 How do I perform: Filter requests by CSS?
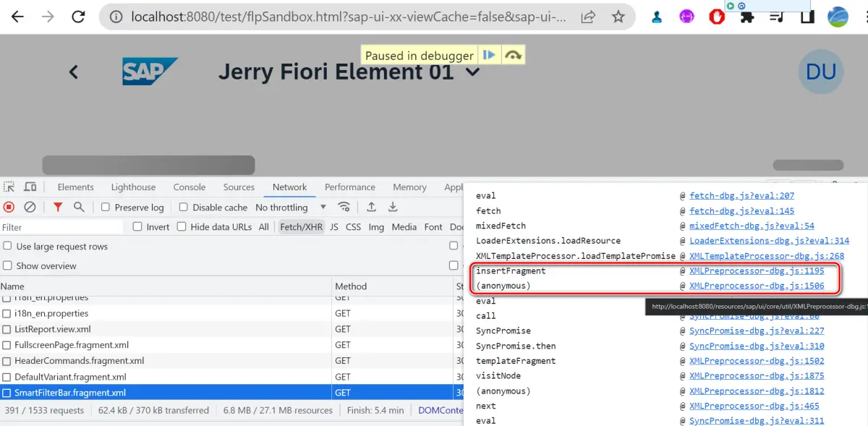pos(353,226)
